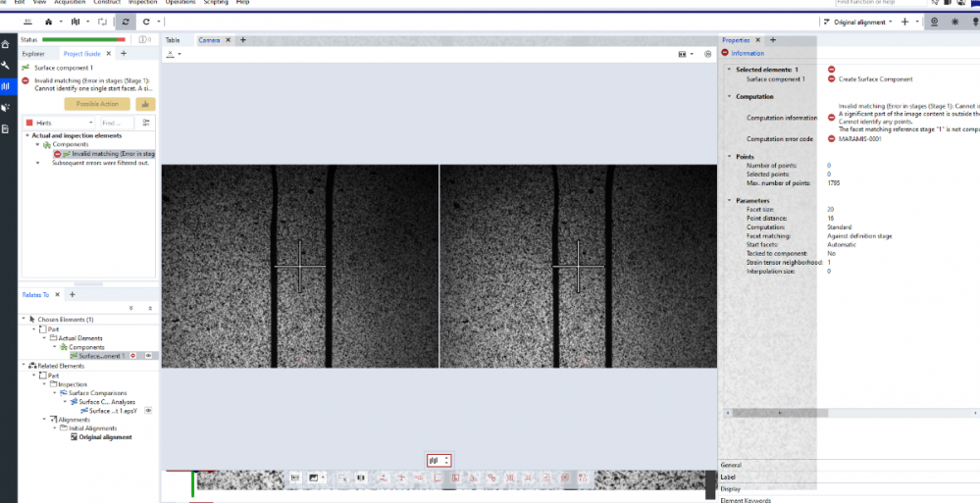Click the Find hints input field
The height and width of the screenshot is (503, 980).
point(117,123)
